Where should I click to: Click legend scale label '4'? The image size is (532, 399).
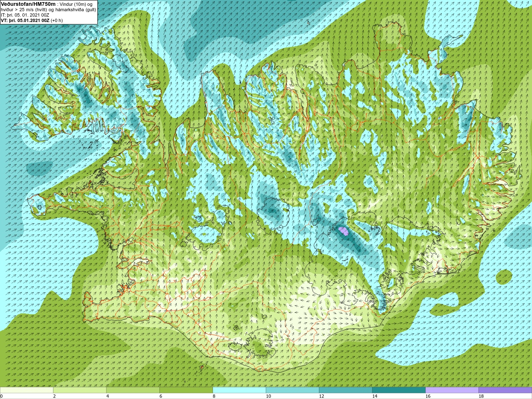[x=108, y=397]
